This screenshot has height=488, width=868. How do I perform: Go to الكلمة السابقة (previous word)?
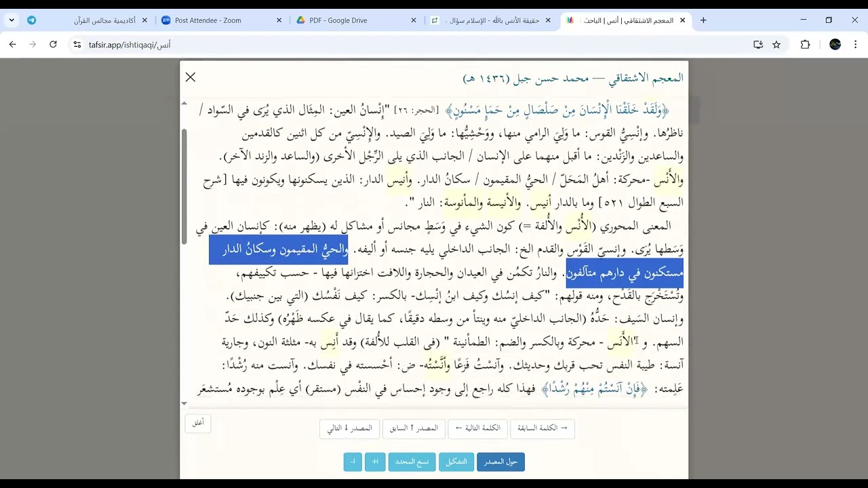point(542,428)
